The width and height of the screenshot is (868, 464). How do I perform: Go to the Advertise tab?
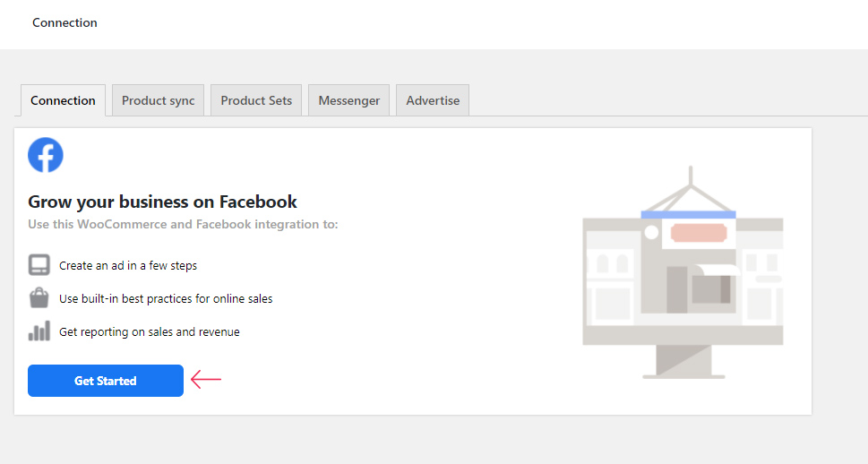[433, 100]
